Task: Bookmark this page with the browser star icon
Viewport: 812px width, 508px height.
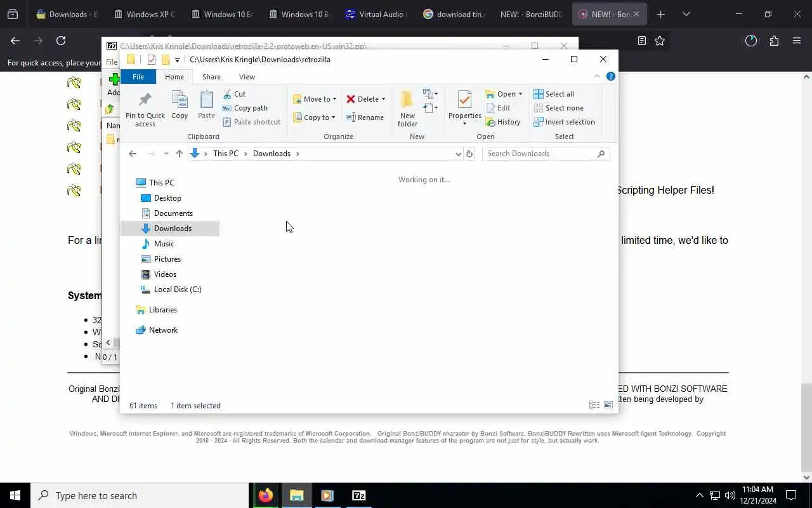Action: 660,41
